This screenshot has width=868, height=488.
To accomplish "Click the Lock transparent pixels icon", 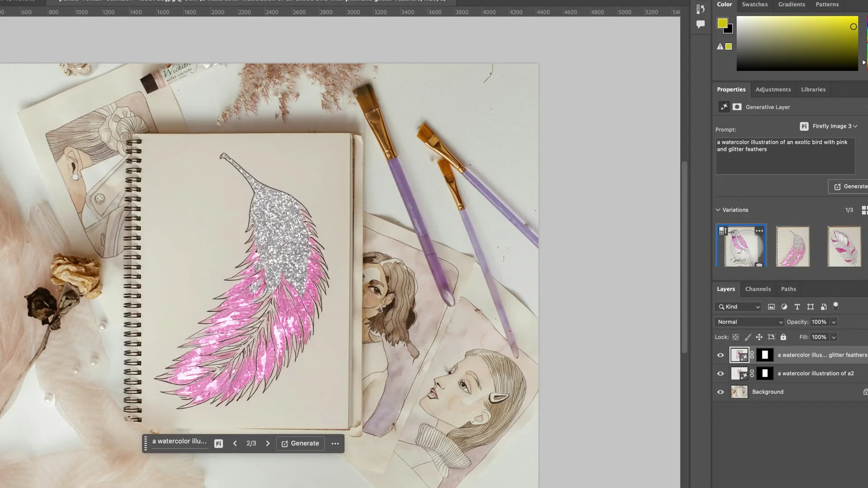I will 736,337.
